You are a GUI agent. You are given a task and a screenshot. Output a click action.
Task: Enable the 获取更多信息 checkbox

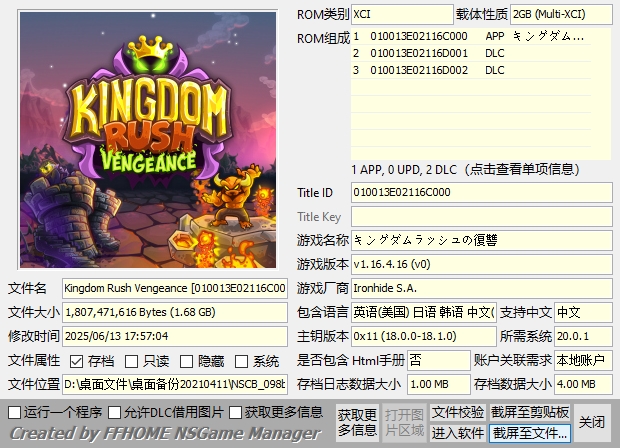(235, 412)
